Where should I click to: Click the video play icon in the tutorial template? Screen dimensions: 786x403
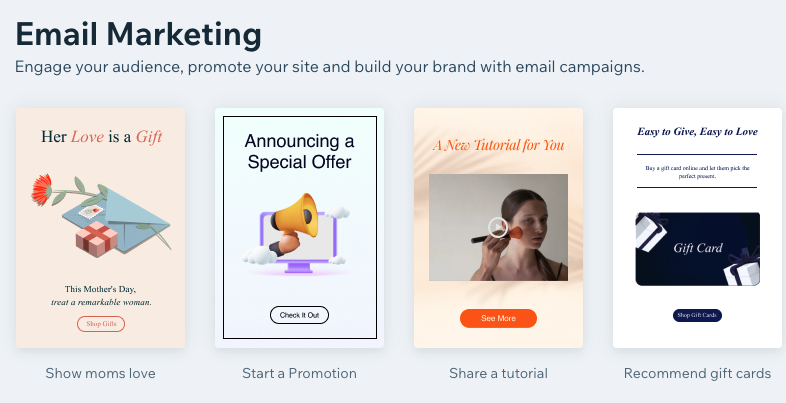click(x=498, y=228)
